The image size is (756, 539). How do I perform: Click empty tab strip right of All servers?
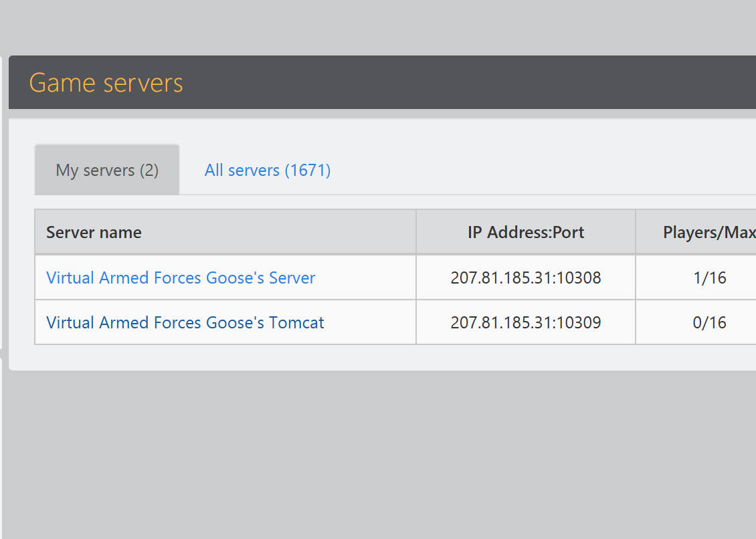535,171
